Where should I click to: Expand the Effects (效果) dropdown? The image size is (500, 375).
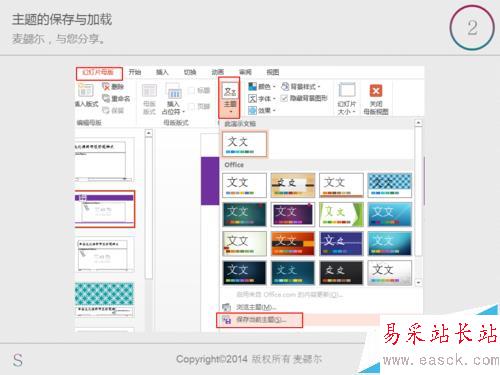262,110
